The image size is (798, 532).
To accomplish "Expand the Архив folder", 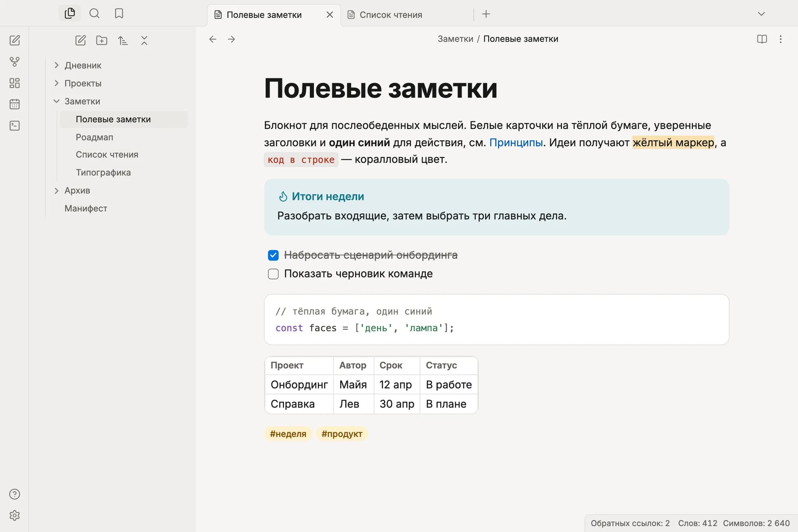I will (x=56, y=191).
